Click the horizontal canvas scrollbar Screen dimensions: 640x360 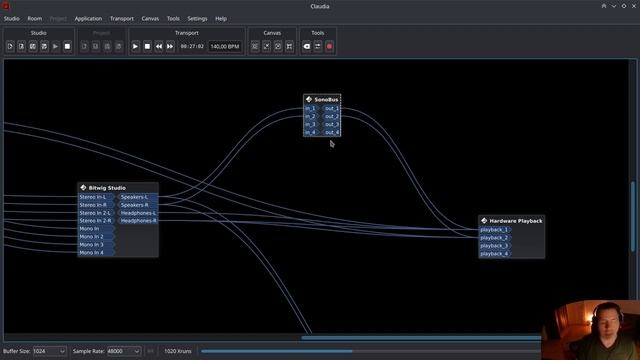(x=421, y=338)
